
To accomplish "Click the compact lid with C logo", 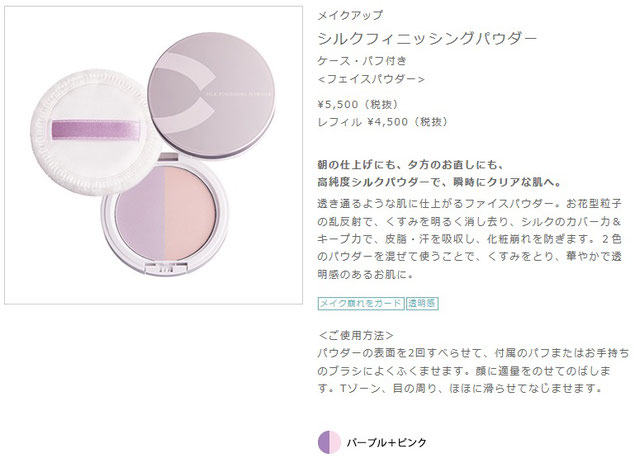I will pos(211,96).
